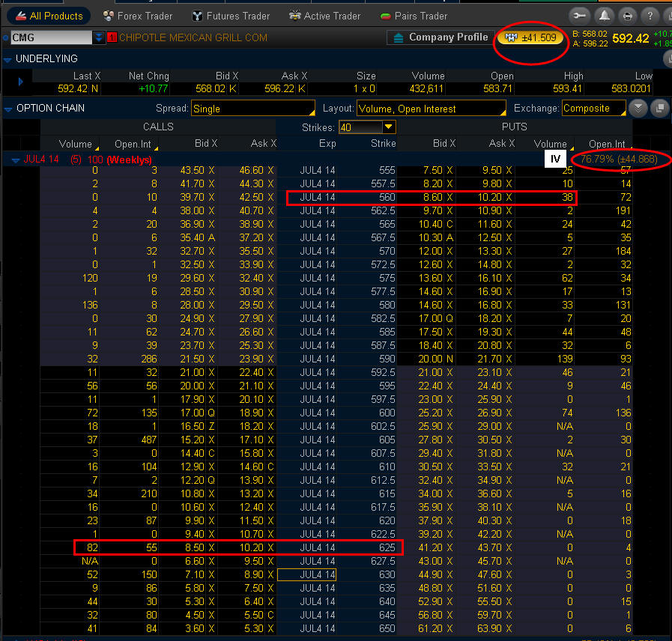Image resolution: width=672 pixels, height=641 pixels.
Task: Click the market maker move ±41.509 badge
Action: [x=531, y=37]
